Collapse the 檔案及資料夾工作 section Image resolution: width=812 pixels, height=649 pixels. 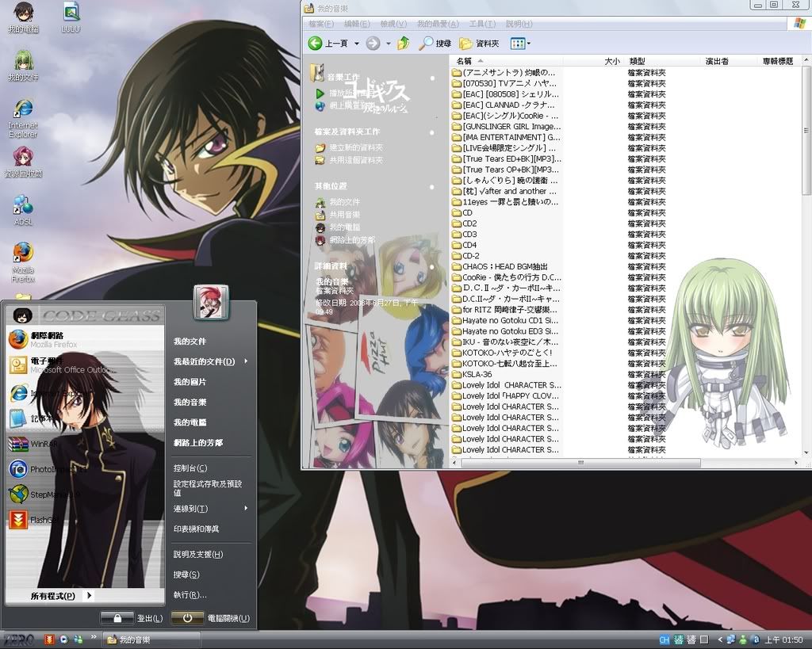click(x=432, y=132)
